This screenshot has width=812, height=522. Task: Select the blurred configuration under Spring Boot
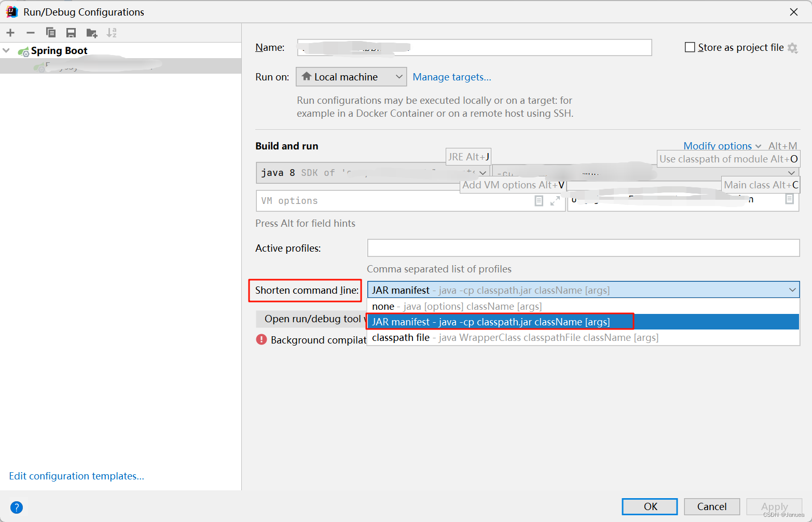[120, 66]
